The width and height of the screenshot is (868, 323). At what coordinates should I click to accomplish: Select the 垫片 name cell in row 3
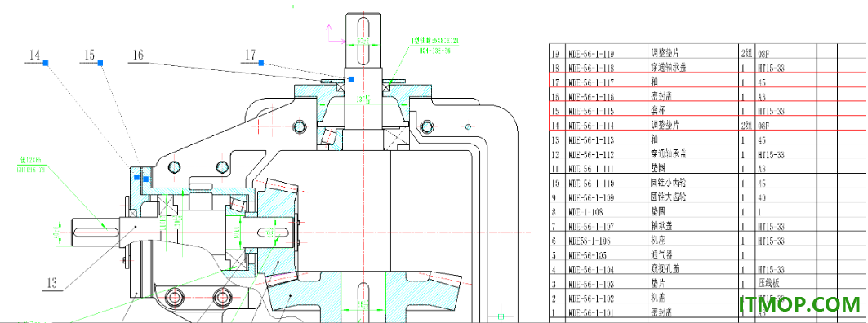(x=658, y=284)
